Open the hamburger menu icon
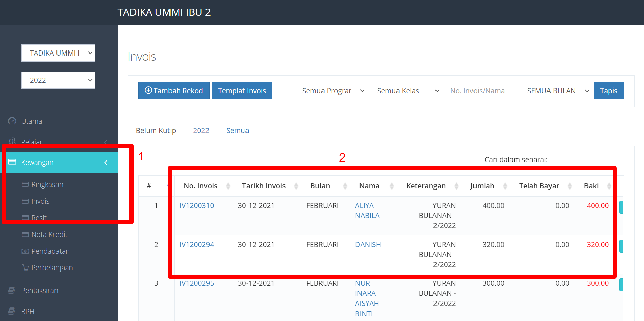 [14, 12]
